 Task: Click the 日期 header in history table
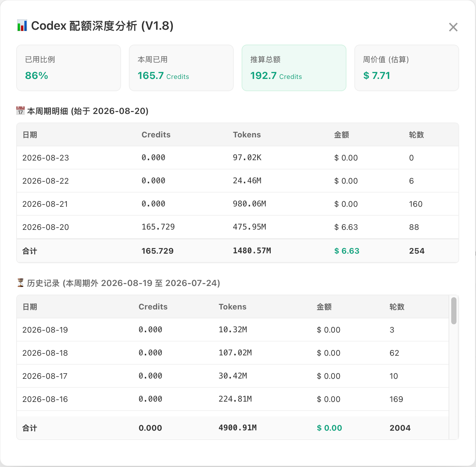(x=30, y=307)
